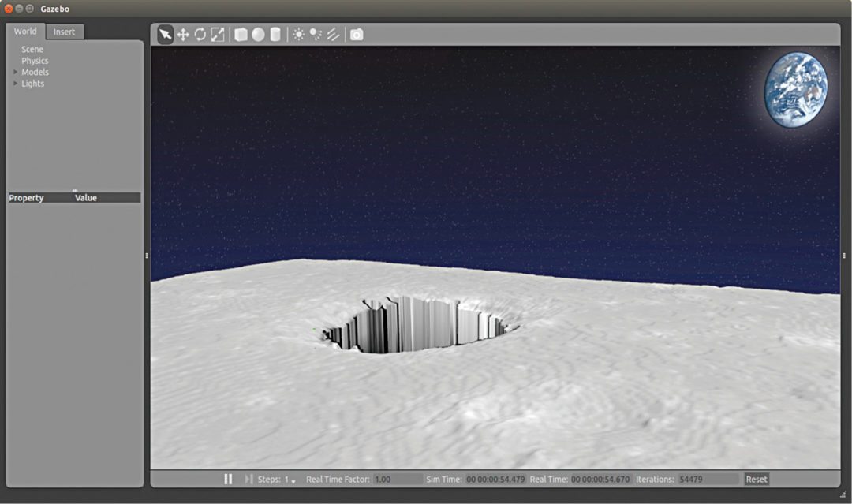
Task: Add a directional light
Action: pyautogui.click(x=333, y=35)
